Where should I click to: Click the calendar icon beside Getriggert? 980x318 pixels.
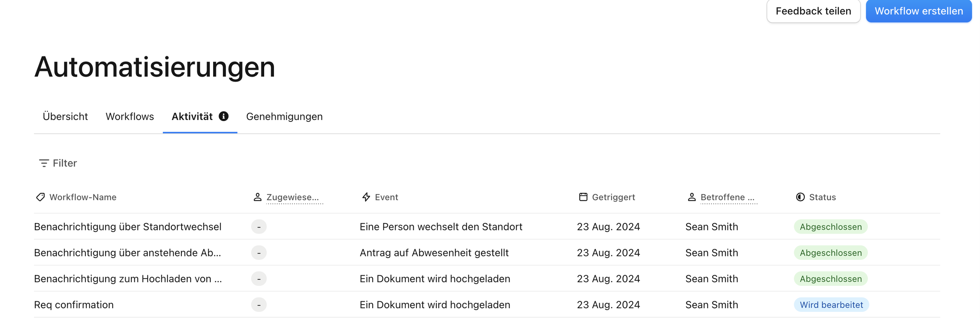(x=583, y=197)
